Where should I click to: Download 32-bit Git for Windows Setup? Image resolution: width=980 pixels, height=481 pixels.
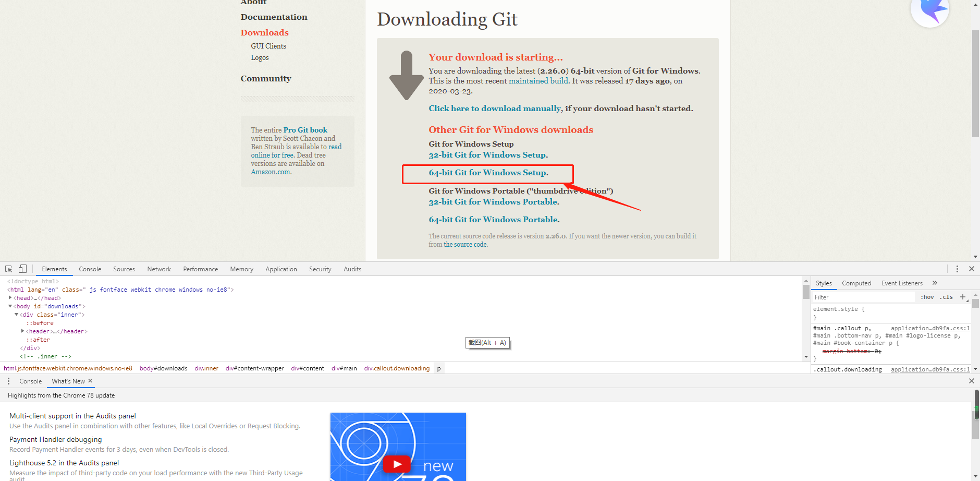click(488, 155)
